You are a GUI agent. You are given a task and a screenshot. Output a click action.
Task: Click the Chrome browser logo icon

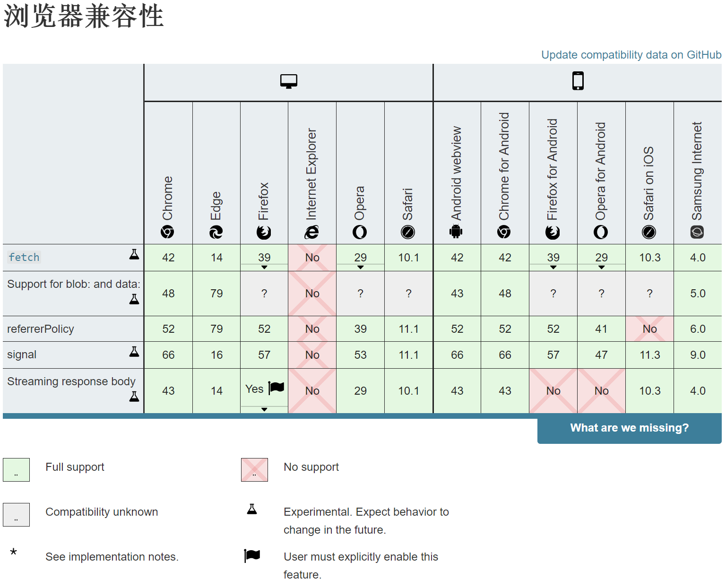[167, 232]
